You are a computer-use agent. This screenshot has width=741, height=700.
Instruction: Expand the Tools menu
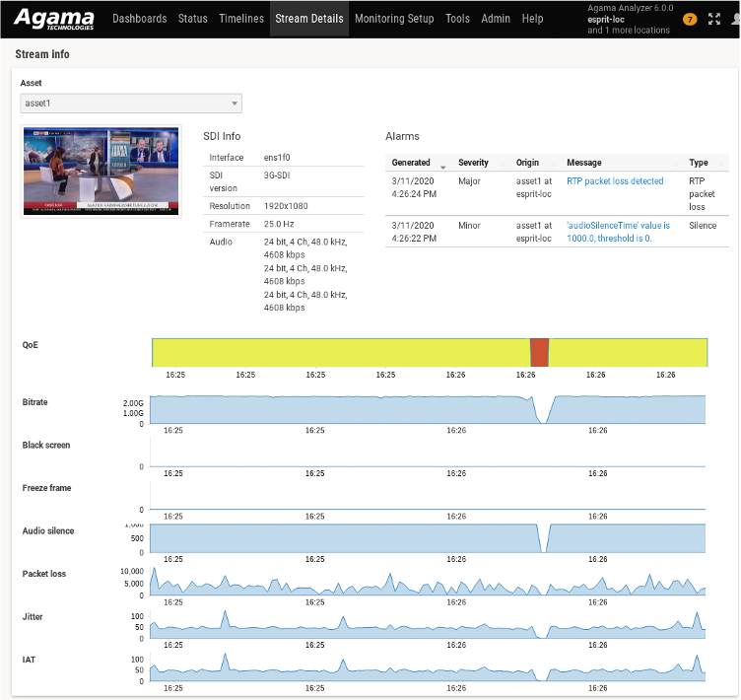coord(457,19)
